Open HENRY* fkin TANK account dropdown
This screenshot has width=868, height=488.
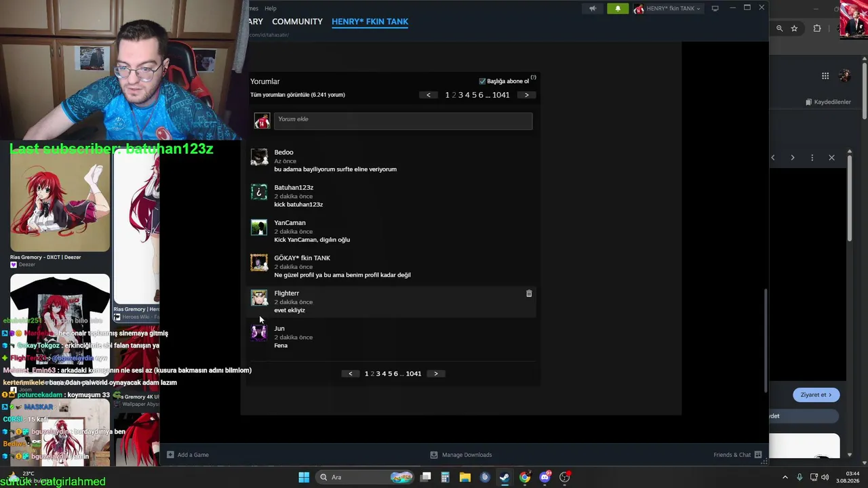tap(667, 9)
